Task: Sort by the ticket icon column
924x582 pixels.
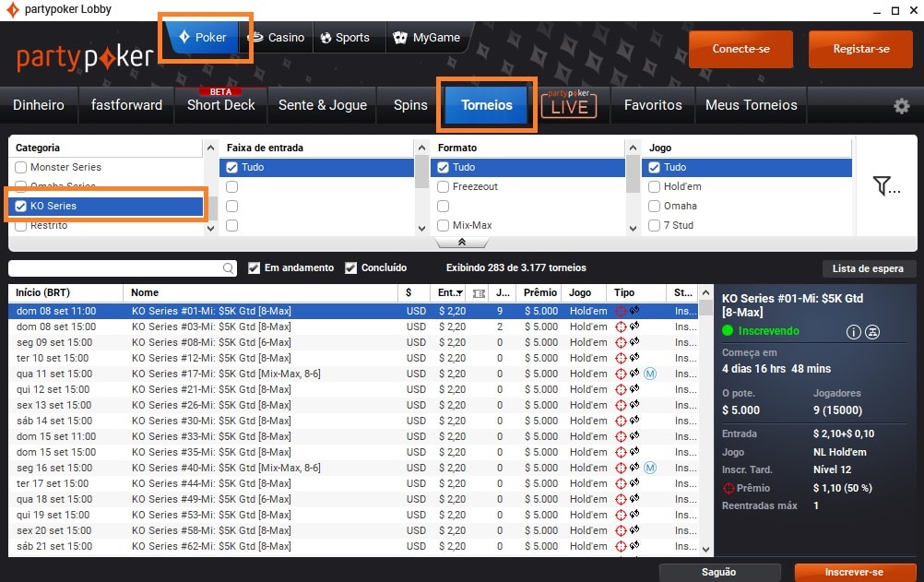Action: tap(480, 293)
